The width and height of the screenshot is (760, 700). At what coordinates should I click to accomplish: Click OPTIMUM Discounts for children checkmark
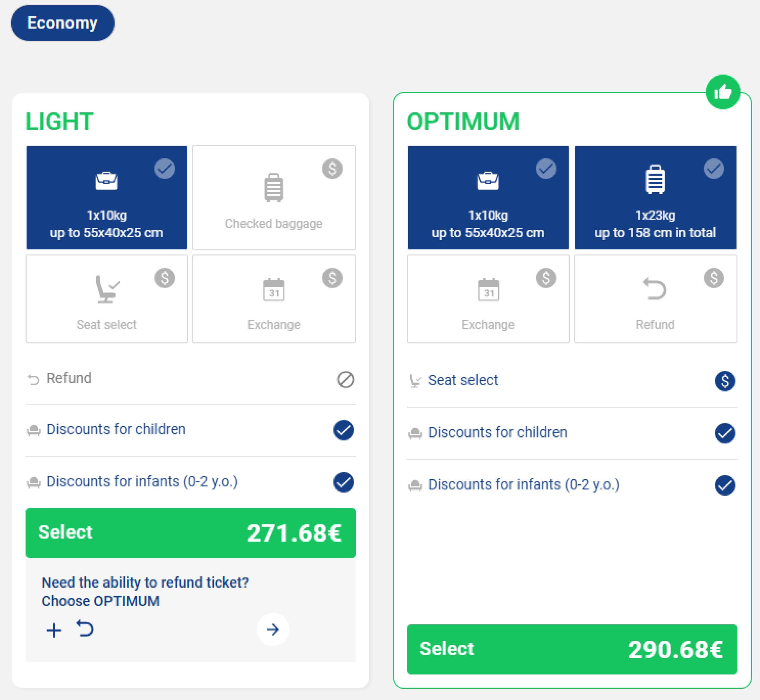coord(725,433)
